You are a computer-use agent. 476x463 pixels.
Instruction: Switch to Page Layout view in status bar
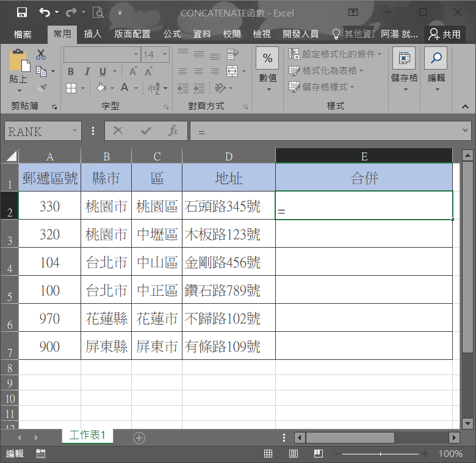coord(294,453)
